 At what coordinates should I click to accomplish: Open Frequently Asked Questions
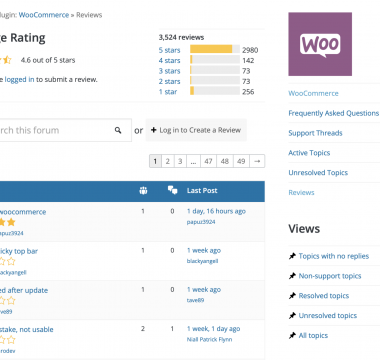334,113
